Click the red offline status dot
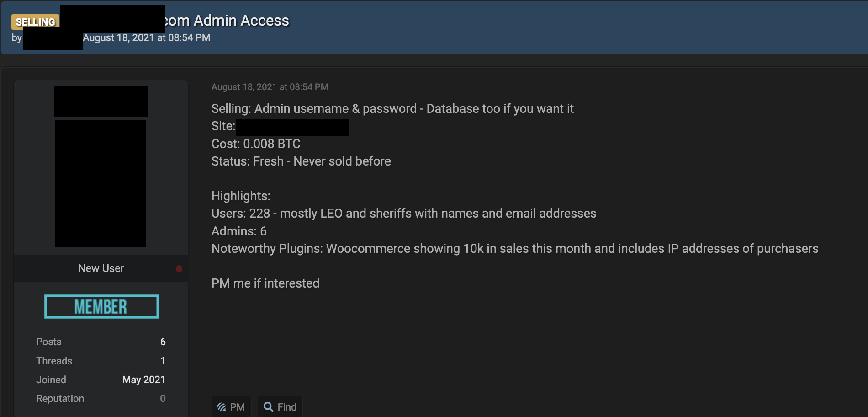Screen dimensions: 868x417 coord(179,268)
